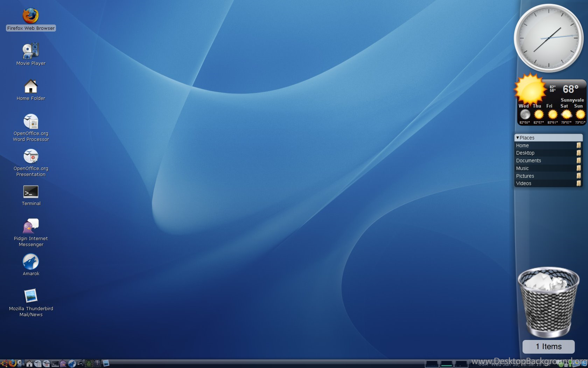Open OpenOffice.org Presentation desktop icon
588x368 pixels.
[31, 157]
